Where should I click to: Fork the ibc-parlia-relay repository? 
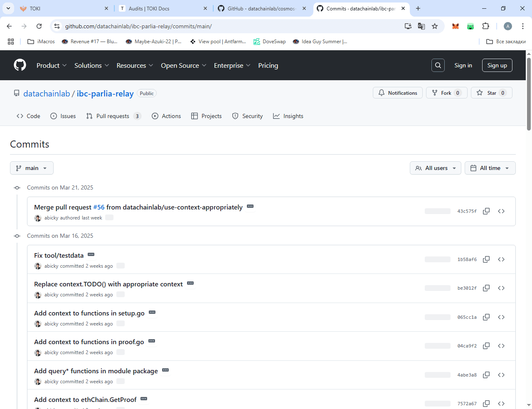[x=447, y=93]
